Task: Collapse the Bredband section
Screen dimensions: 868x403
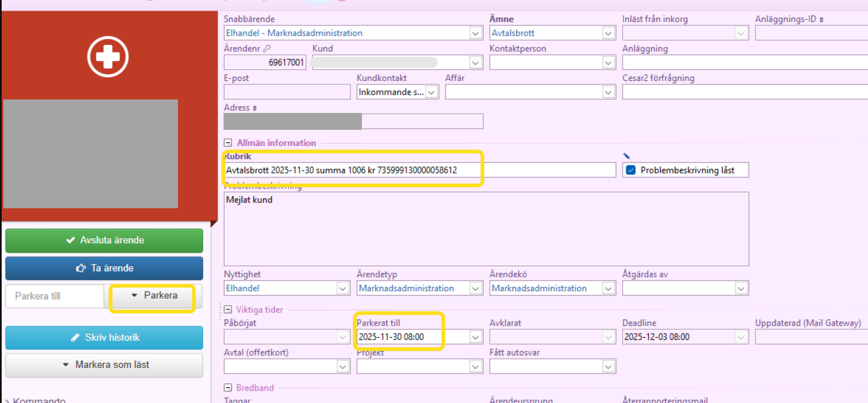Action: (228, 387)
